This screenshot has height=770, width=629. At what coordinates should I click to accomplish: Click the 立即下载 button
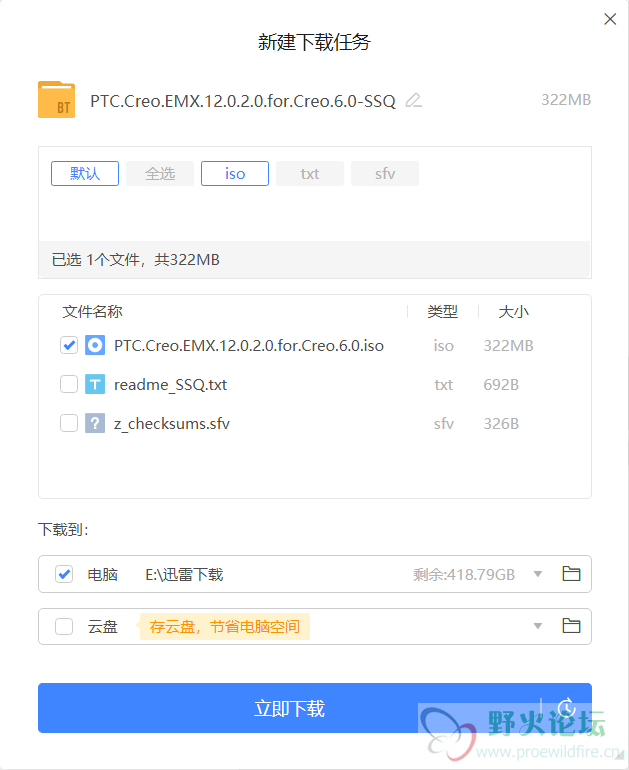(289, 708)
